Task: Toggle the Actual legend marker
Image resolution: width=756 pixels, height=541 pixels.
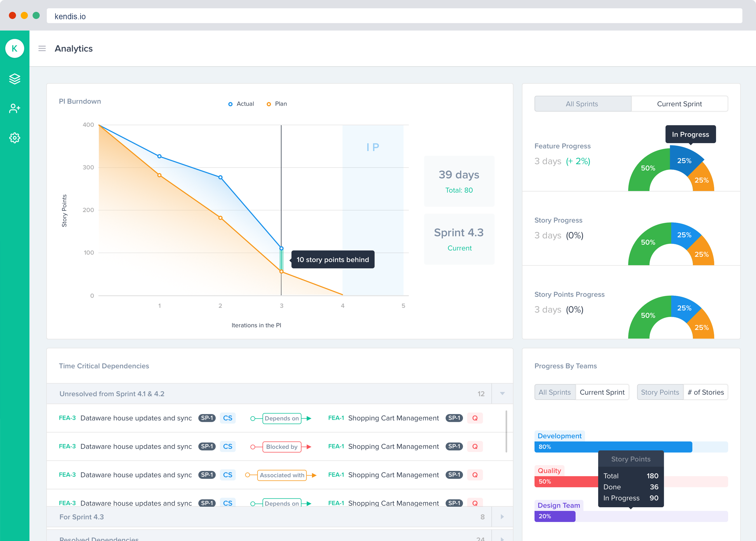Action: pos(230,104)
